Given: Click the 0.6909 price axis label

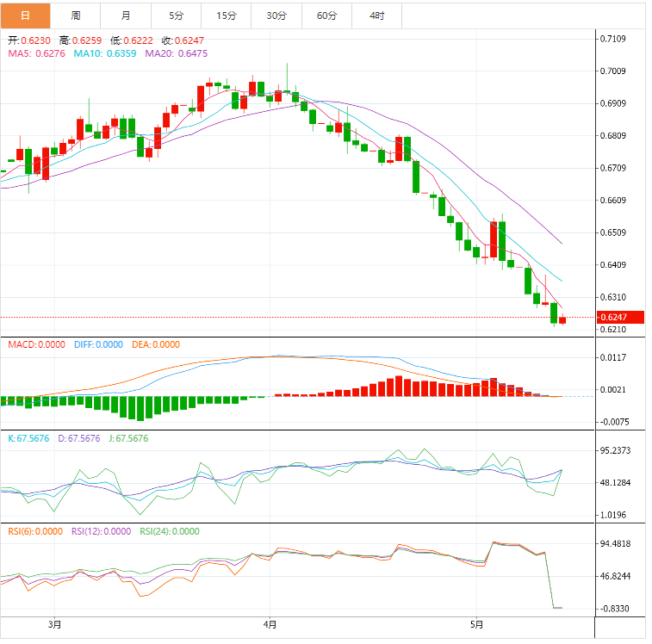Looking at the screenshot, I should [613, 103].
